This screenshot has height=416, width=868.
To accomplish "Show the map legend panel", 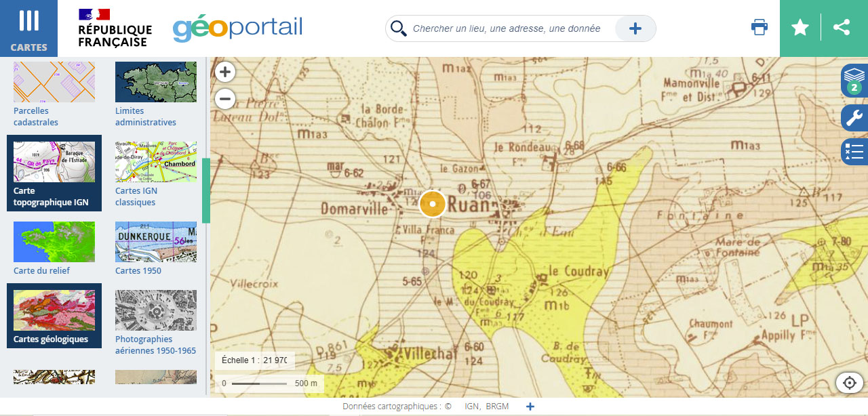I will [x=854, y=151].
